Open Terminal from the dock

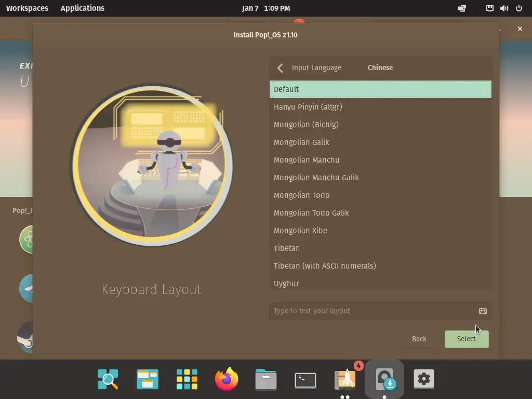click(305, 380)
